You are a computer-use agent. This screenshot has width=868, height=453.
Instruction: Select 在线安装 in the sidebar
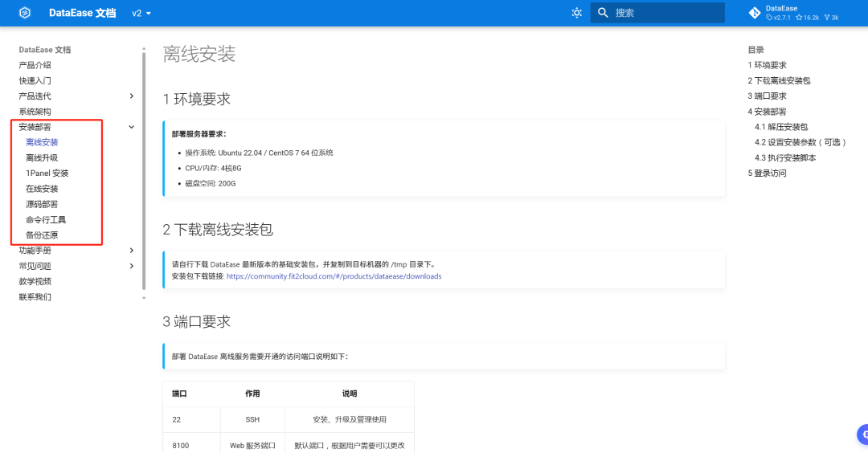42,189
